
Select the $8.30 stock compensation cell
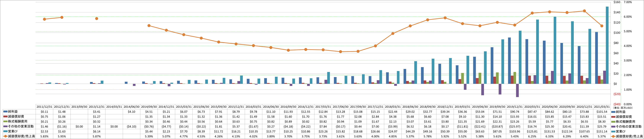pos(602,121)
